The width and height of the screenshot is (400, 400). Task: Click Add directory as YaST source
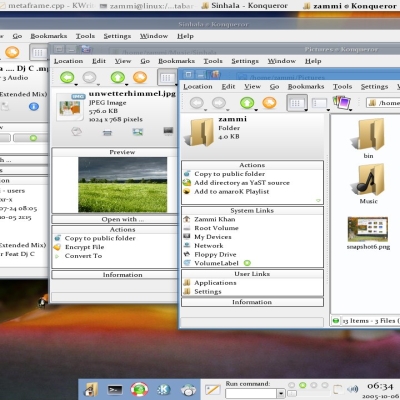coord(242,183)
